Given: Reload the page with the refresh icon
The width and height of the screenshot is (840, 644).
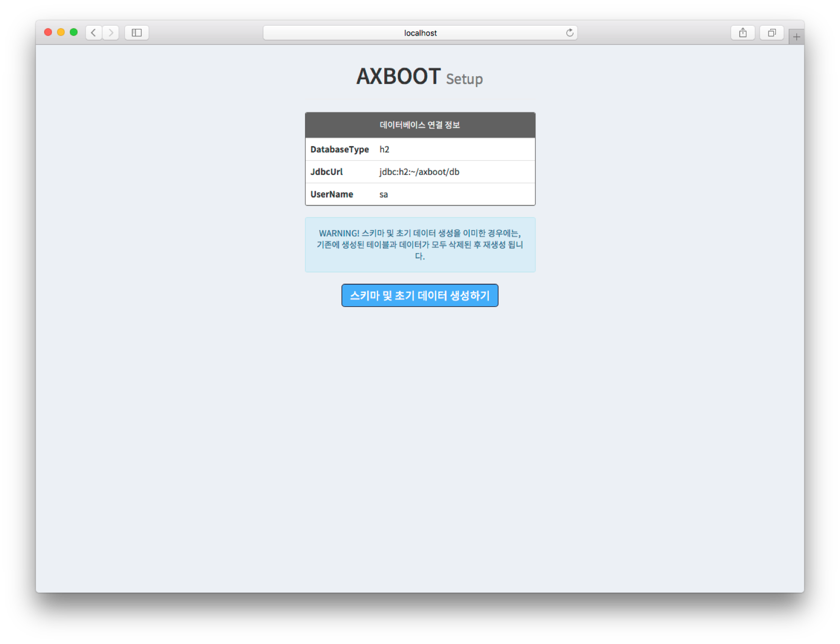Looking at the screenshot, I should tap(570, 33).
